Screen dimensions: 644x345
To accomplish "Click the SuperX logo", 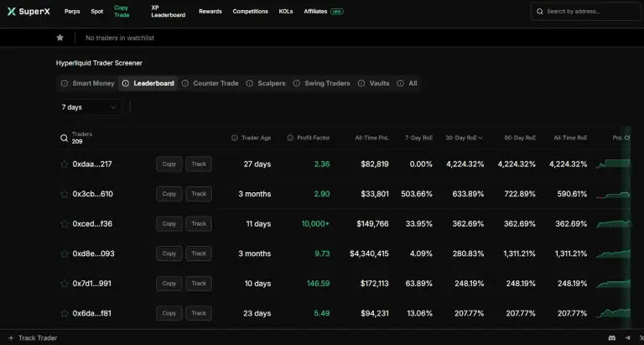I will click(29, 12).
